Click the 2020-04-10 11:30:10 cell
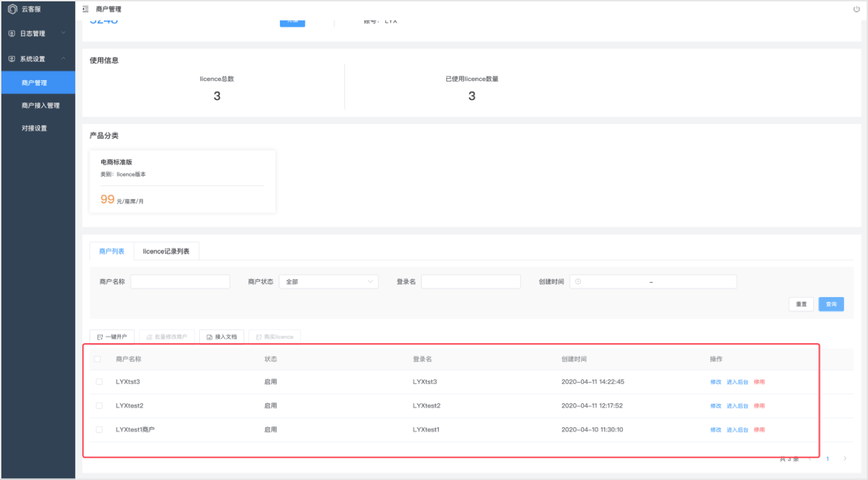Screen dimensions: 868x480 coord(593,430)
